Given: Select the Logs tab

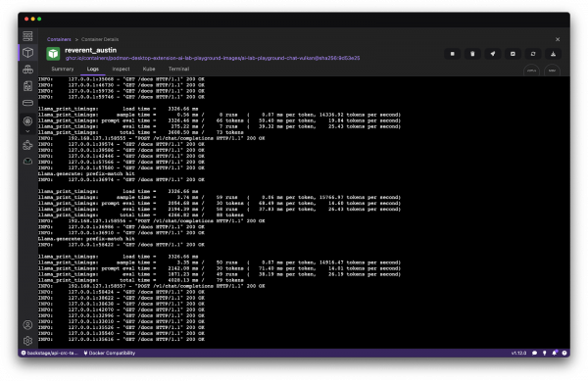Looking at the screenshot, I should click(x=93, y=69).
